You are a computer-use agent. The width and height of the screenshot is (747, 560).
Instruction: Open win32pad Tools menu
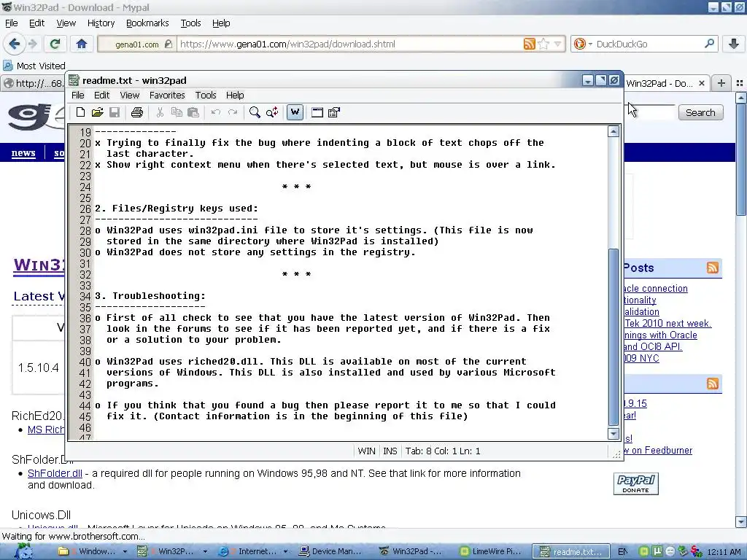(x=206, y=96)
